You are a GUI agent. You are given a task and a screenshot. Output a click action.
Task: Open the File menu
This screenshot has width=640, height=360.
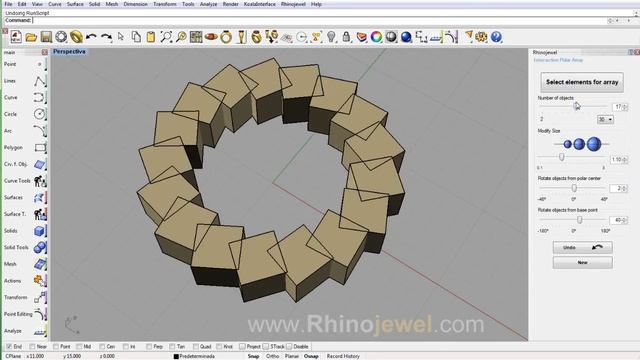(8, 4)
